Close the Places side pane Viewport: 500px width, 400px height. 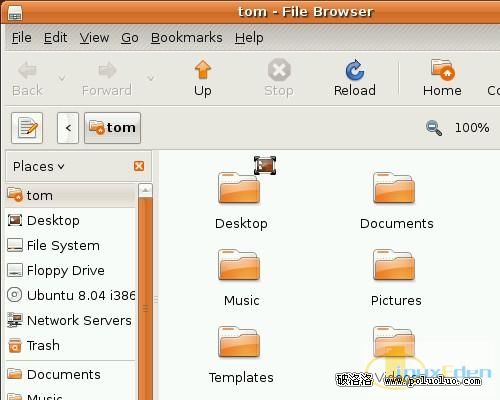pyautogui.click(x=139, y=166)
